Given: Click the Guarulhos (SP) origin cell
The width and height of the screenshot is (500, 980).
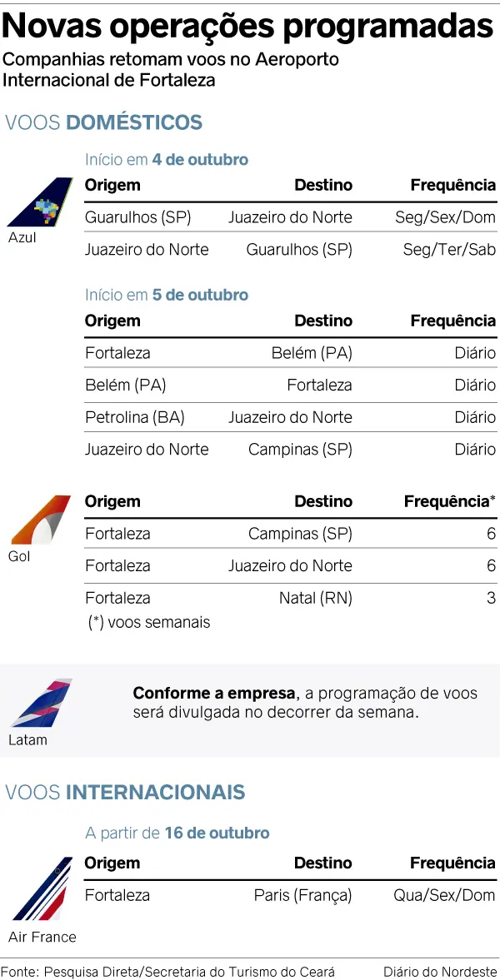Looking at the screenshot, I should (138, 217).
